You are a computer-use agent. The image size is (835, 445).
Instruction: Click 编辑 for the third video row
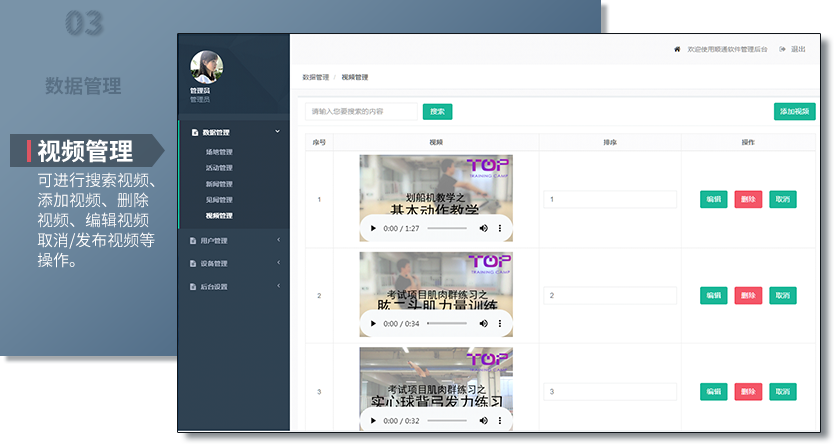713,392
